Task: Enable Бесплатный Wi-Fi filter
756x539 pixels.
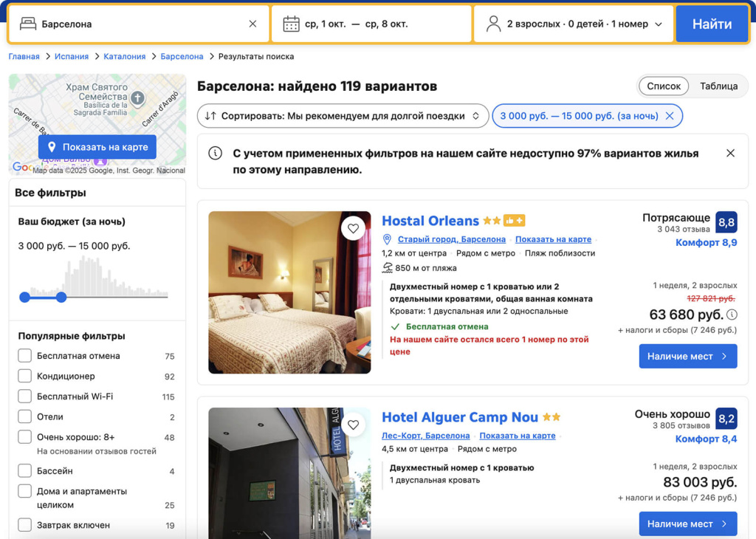Action: click(x=24, y=396)
